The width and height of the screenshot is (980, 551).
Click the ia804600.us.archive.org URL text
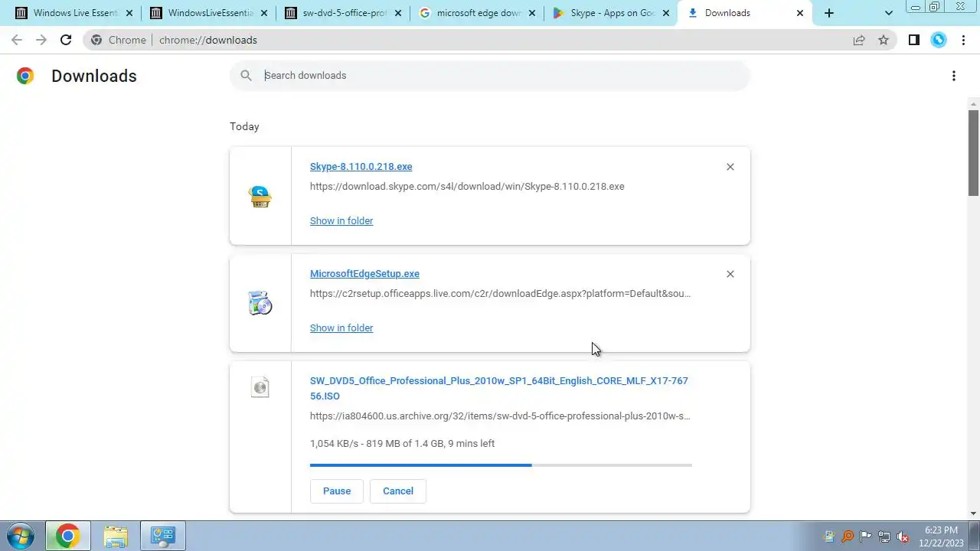(500, 416)
